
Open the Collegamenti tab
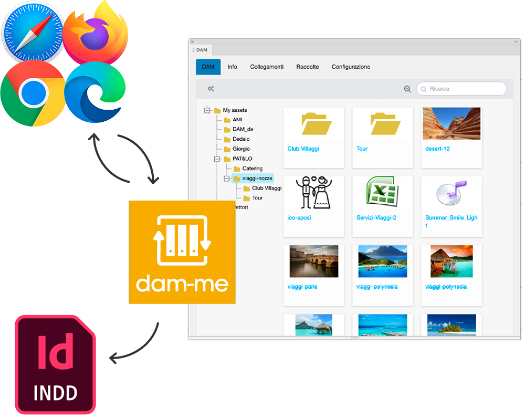267,67
